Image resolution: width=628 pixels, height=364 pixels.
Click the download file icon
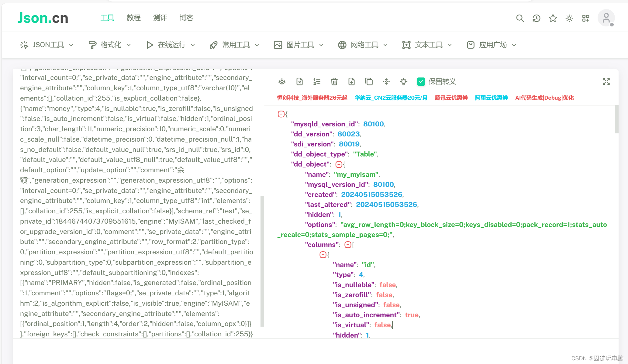click(x=351, y=81)
